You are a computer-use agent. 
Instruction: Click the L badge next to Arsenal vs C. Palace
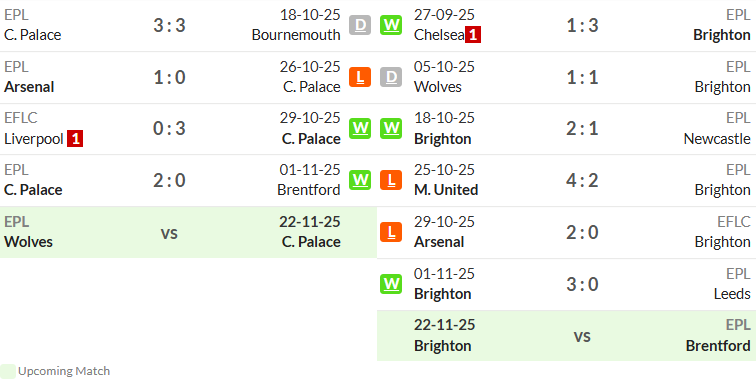(360, 77)
